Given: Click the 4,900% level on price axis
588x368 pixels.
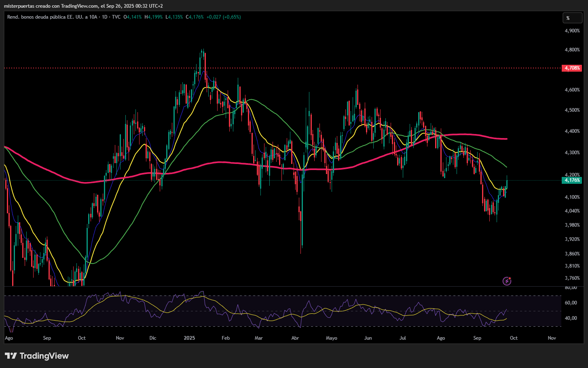Looking at the screenshot, I should (x=572, y=31).
